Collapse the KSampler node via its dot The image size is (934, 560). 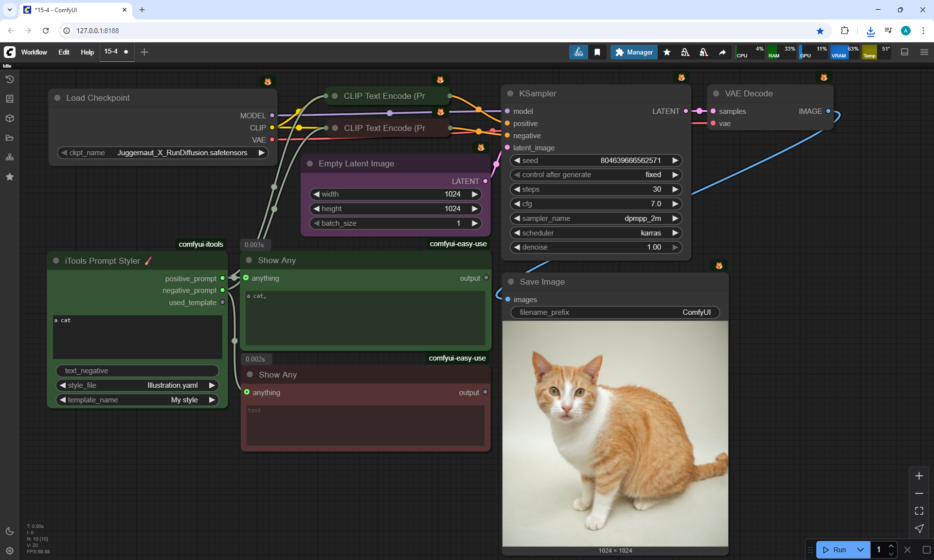(510, 93)
